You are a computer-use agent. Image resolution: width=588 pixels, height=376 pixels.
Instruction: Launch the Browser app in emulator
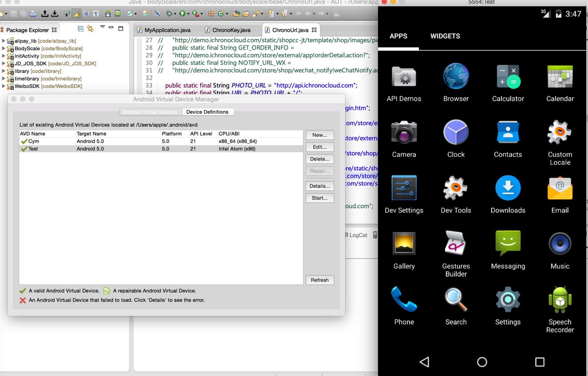456,83
